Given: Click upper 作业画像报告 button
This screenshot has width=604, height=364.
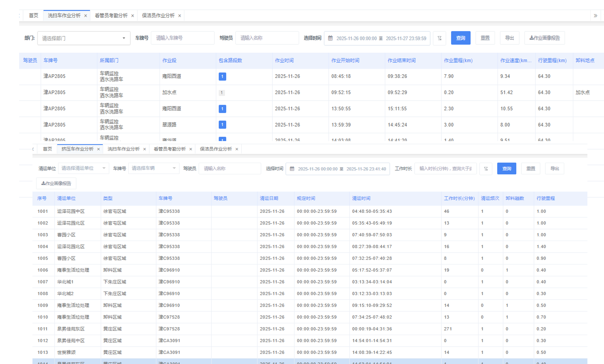Looking at the screenshot, I should (544, 38).
